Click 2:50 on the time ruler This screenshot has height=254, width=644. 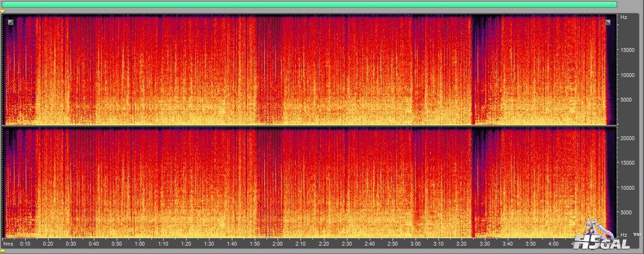[x=392, y=243]
